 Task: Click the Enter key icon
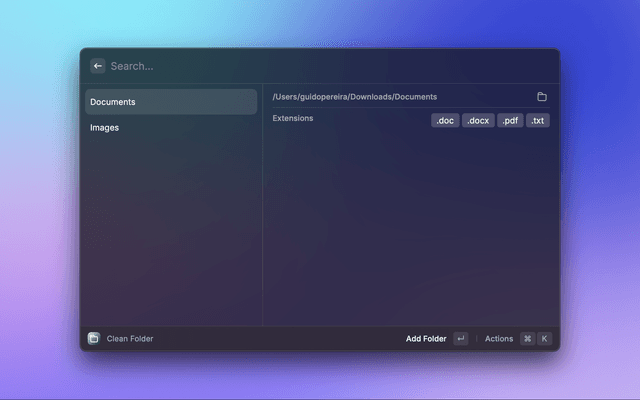pos(460,339)
